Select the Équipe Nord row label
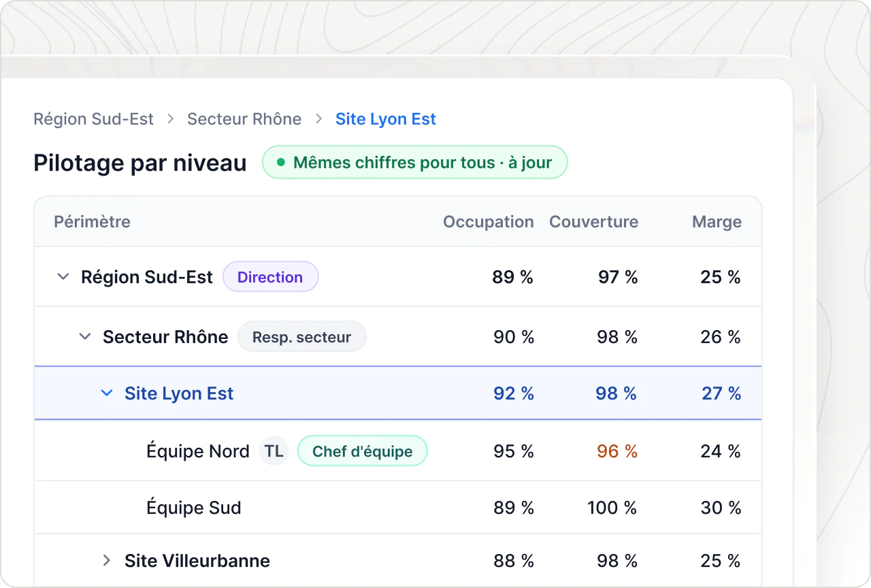Image resolution: width=871 pixels, height=588 pixels. [198, 451]
